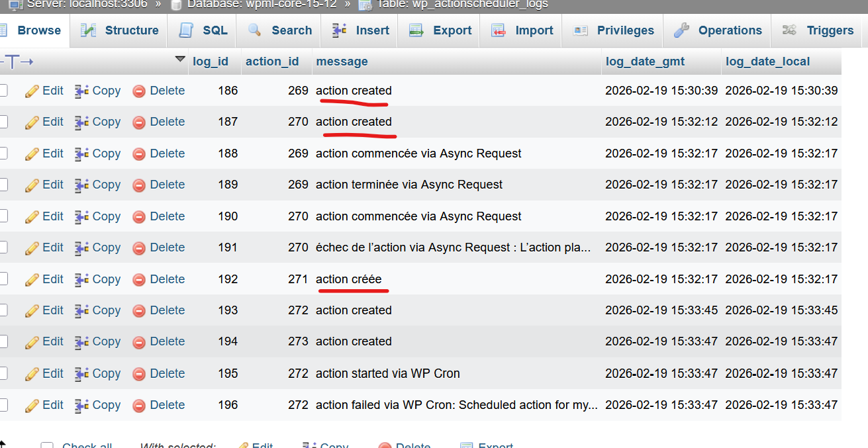Click the red Delete icon for log_id 193

click(139, 310)
